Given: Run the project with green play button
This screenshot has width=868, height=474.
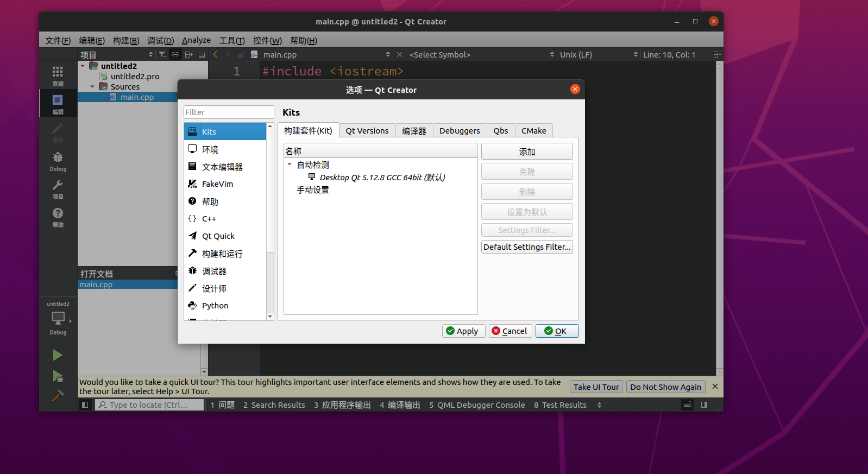Looking at the screenshot, I should (58, 355).
